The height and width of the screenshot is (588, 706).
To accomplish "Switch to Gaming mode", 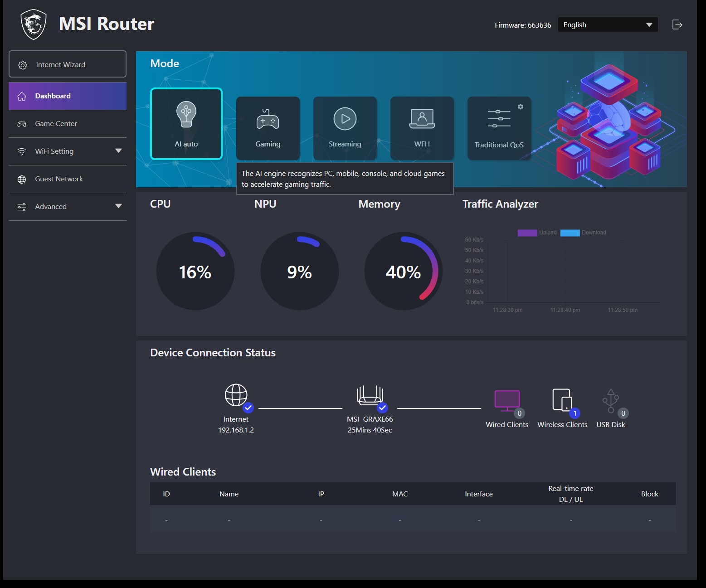I will pyautogui.click(x=268, y=128).
